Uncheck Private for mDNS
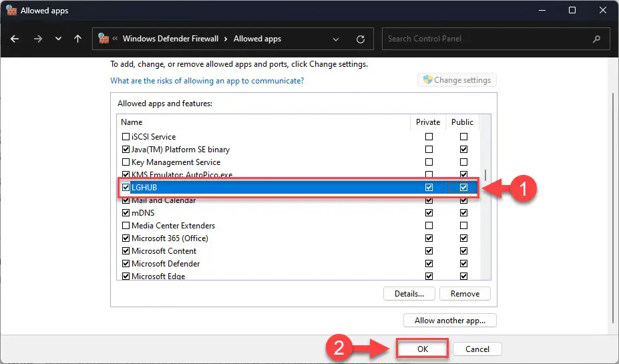Image resolution: width=619 pixels, height=364 pixels. (x=429, y=213)
